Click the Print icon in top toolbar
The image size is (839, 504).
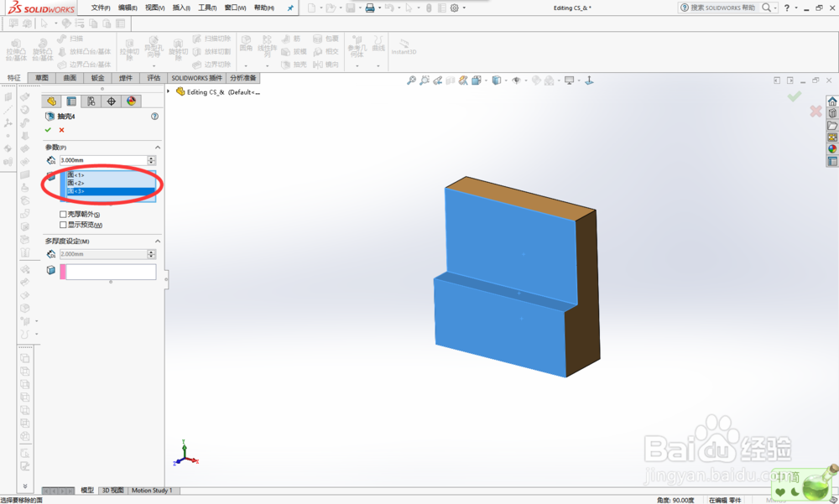pos(370,8)
